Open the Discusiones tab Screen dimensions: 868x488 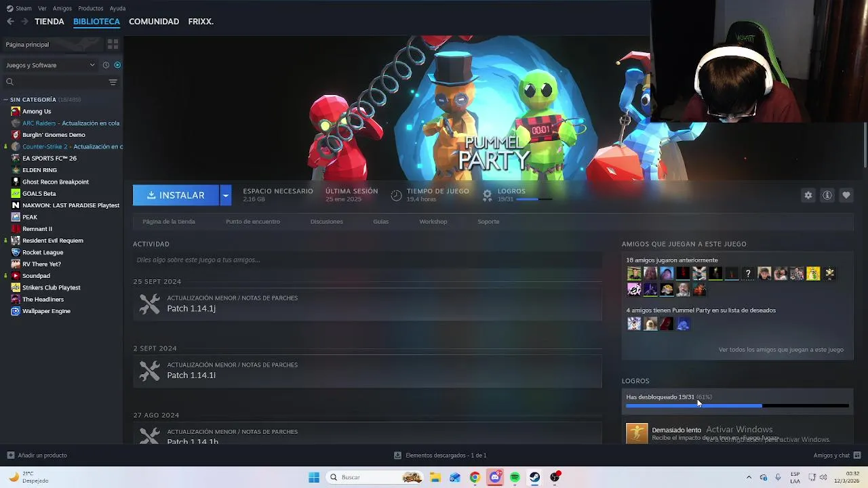(327, 222)
